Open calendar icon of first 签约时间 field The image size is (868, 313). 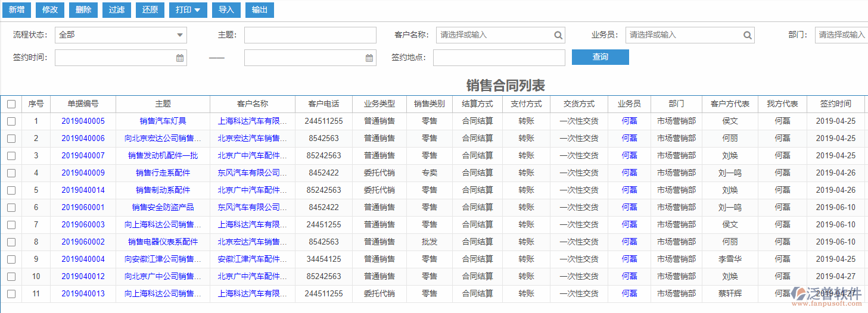(180, 58)
